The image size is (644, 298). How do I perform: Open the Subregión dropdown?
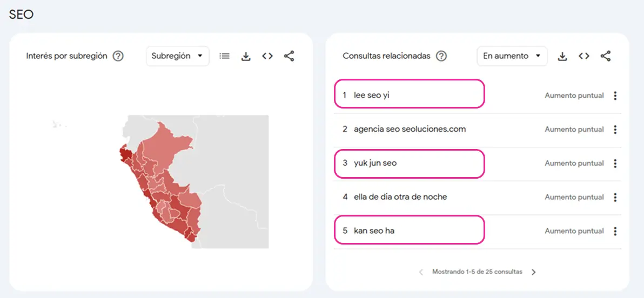coord(177,56)
